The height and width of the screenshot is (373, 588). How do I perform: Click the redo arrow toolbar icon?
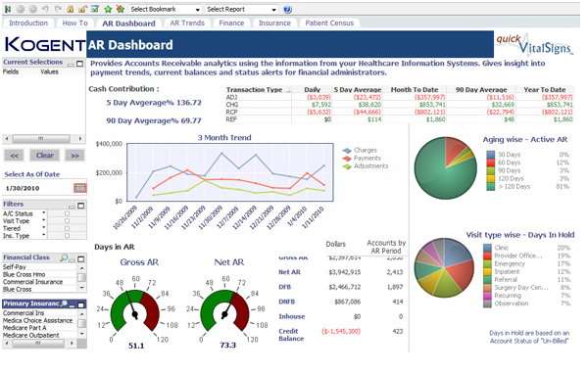click(58, 9)
